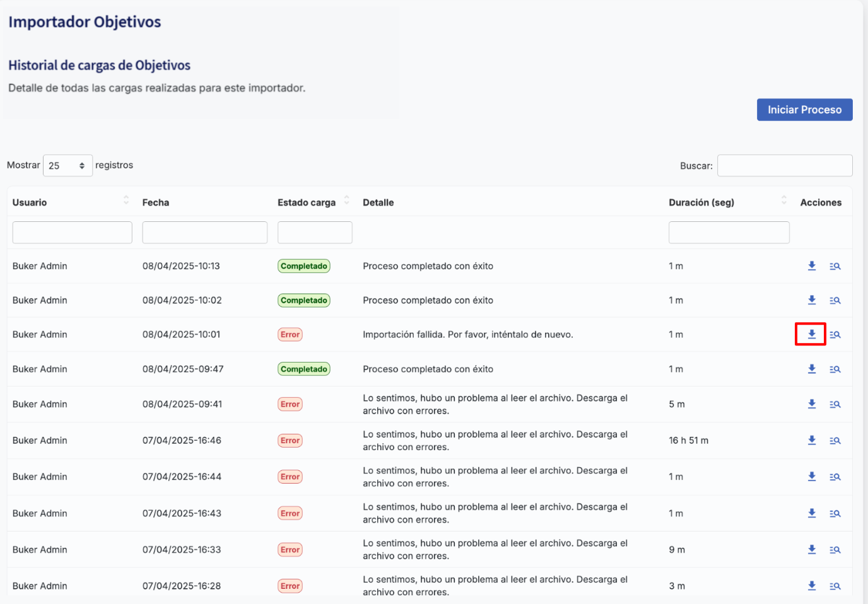
Task: Click the Estado carga filter box
Action: (315, 233)
